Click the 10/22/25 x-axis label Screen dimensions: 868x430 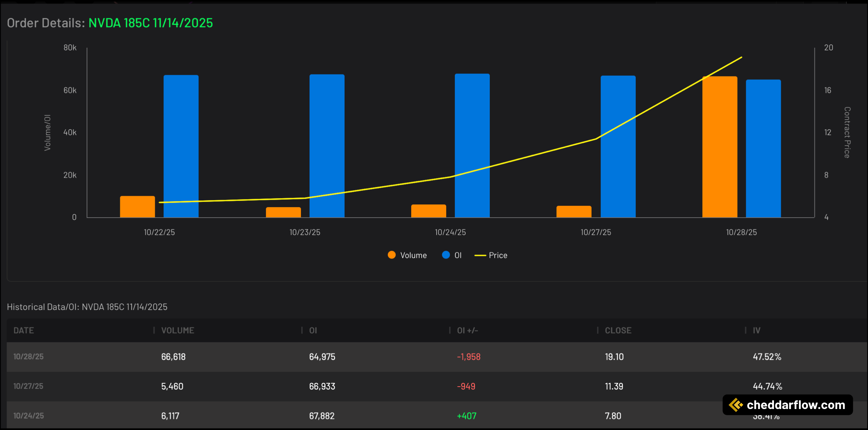(159, 233)
